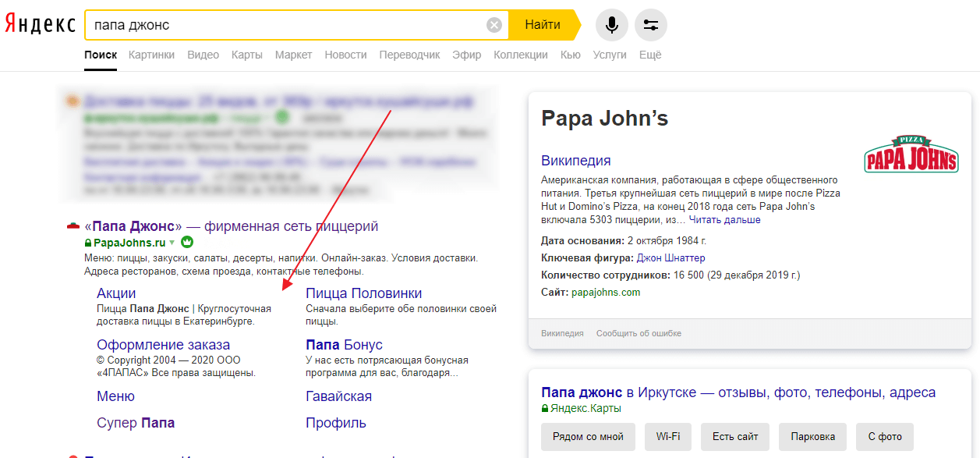This screenshot has width=980, height=458.
Task: Activate voice search microphone
Action: tap(612, 25)
